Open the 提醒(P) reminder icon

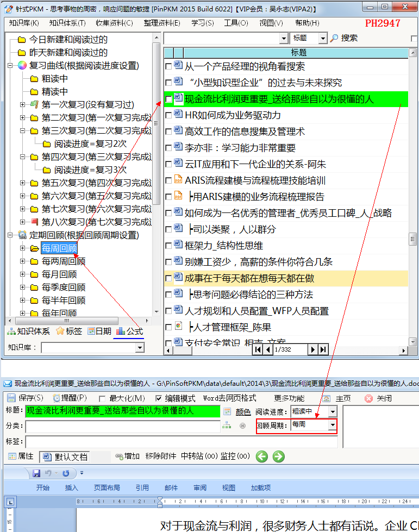click(57, 398)
